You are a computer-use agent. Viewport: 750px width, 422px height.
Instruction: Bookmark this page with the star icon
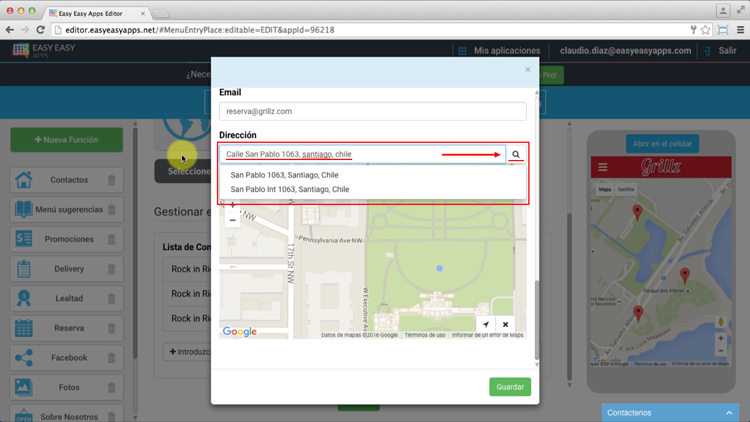[x=705, y=30]
